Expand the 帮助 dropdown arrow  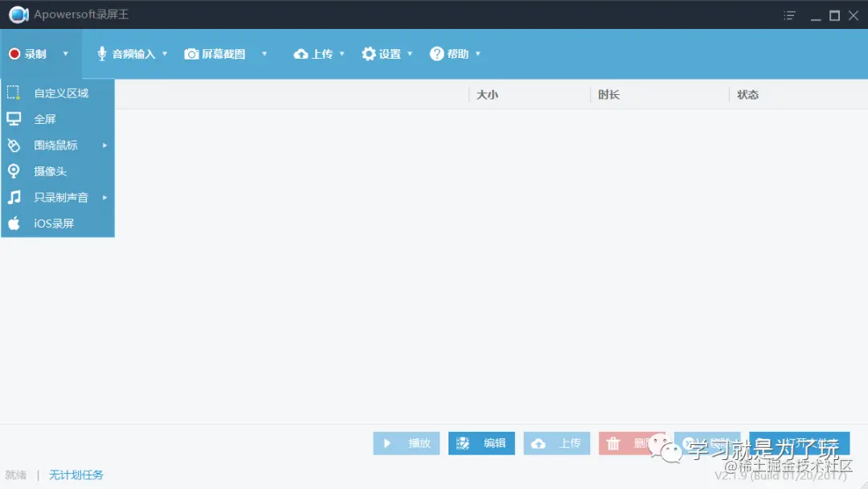477,54
